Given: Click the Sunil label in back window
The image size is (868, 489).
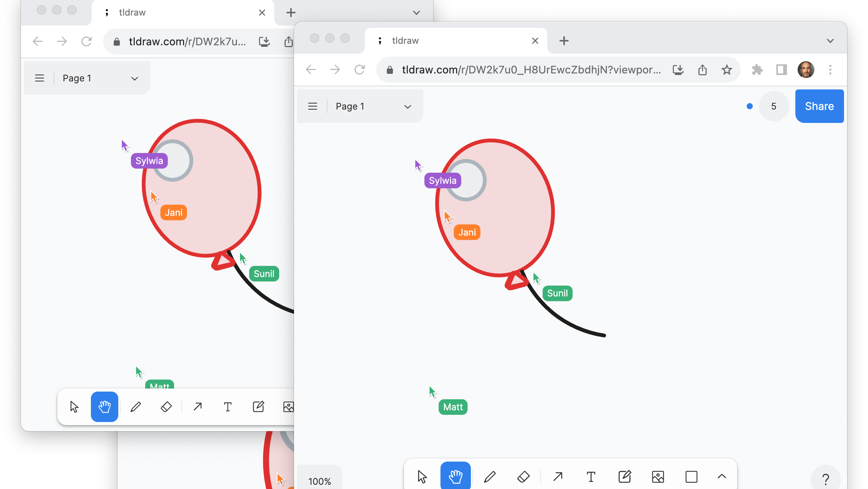Looking at the screenshot, I should (264, 274).
